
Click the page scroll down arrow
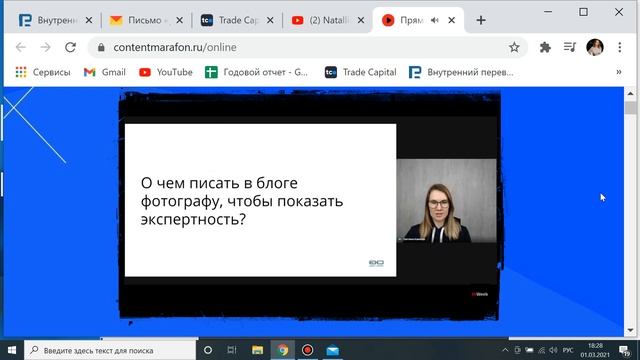point(631,330)
